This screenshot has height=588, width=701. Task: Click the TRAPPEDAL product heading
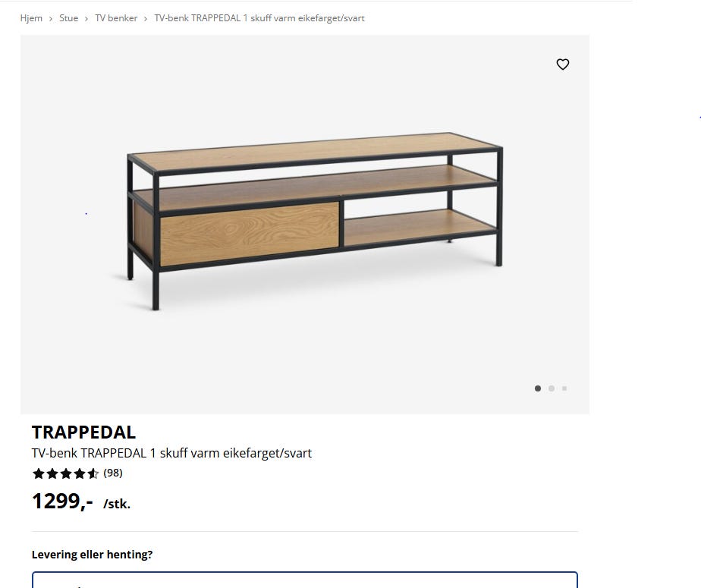coord(83,432)
